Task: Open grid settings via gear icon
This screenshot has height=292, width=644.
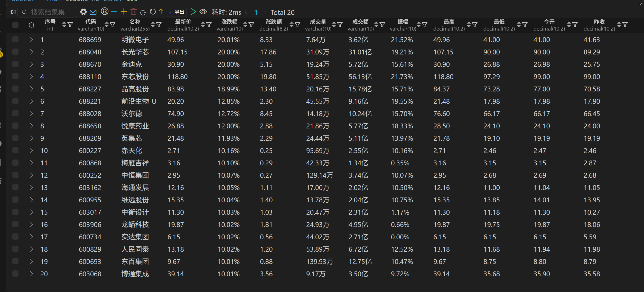Action: coord(83,12)
